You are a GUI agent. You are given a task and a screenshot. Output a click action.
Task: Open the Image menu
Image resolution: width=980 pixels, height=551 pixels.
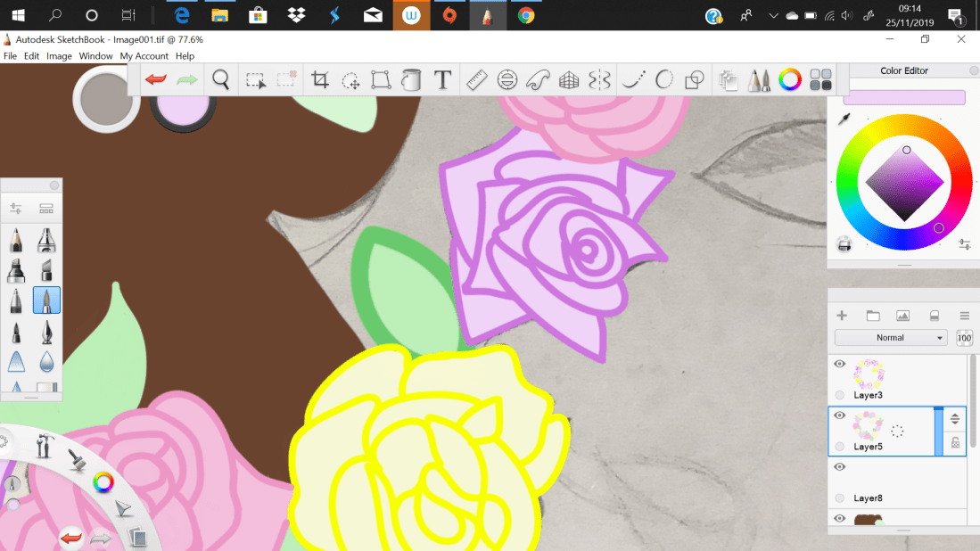pos(59,56)
